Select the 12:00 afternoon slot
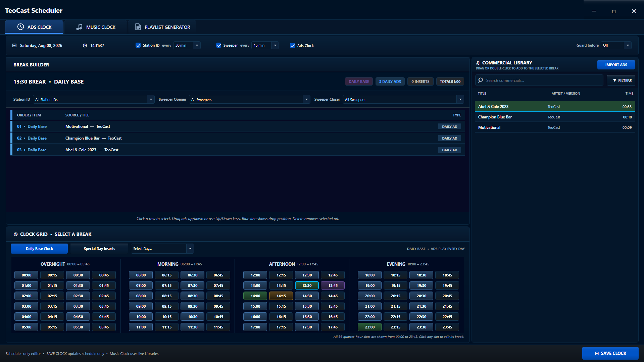 tap(255, 275)
